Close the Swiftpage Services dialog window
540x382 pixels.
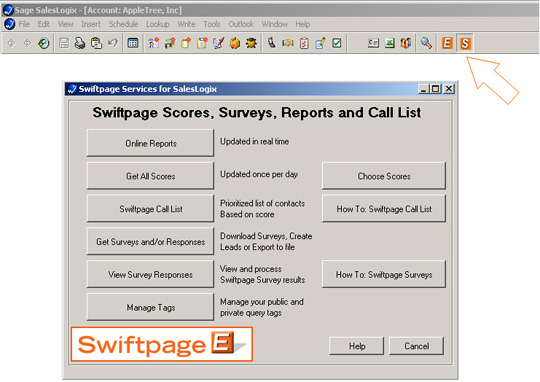pos(449,89)
